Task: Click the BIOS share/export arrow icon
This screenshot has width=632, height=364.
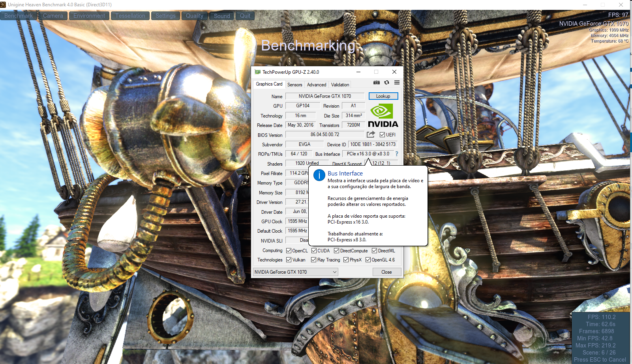Action: pos(371,134)
